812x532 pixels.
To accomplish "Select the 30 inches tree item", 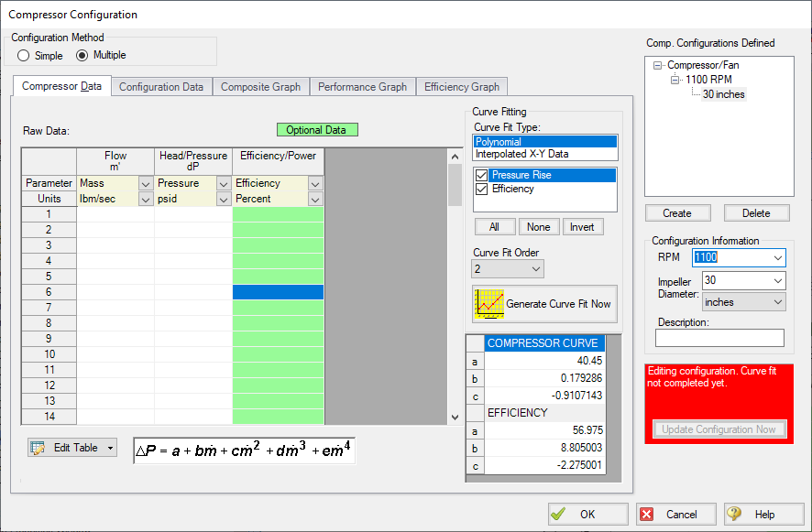I will (723, 94).
